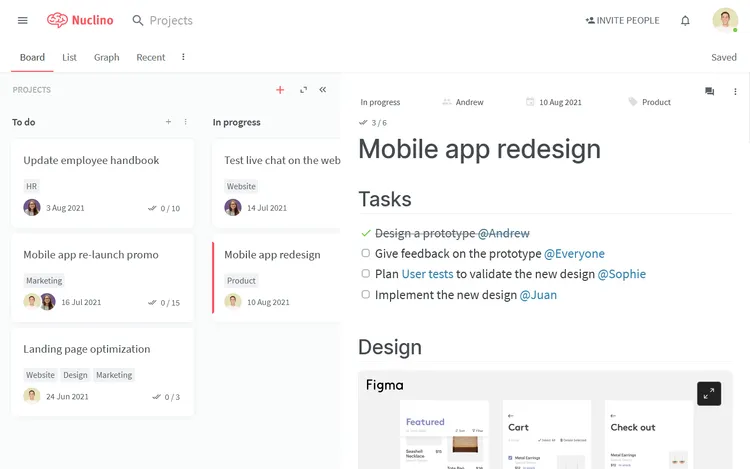Click the 0 / 10 task count
This screenshot has width=750, height=469.
click(164, 208)
